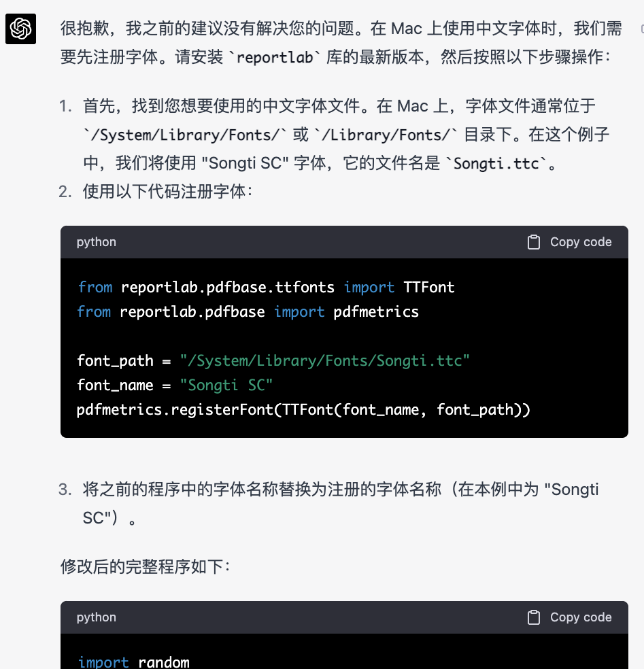Click the 'Songti SC' string in the code
Viewport: 644px width, 669px height.
tap(226, 385)
